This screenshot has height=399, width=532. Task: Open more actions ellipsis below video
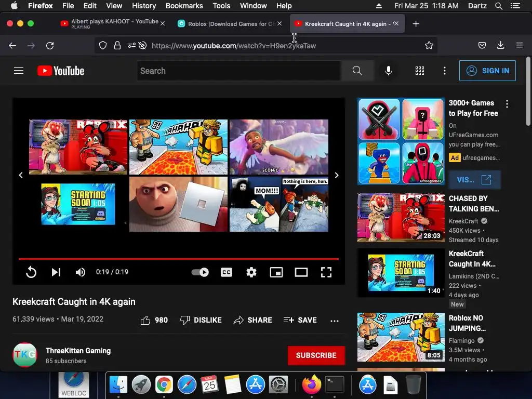tap(335, 321)
